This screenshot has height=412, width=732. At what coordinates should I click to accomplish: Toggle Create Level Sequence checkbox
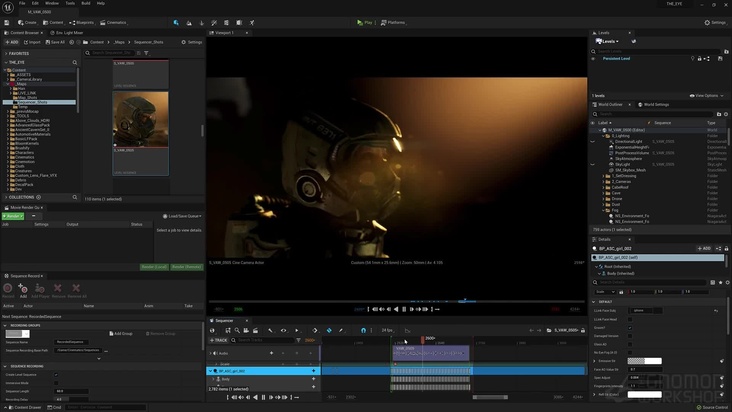(58, 374)
